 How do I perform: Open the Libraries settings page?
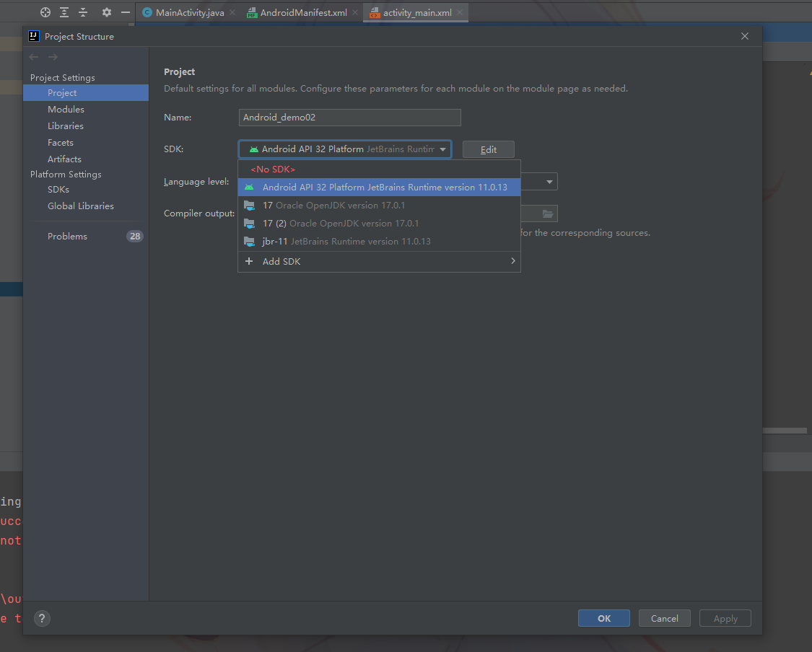pos(86,125)
